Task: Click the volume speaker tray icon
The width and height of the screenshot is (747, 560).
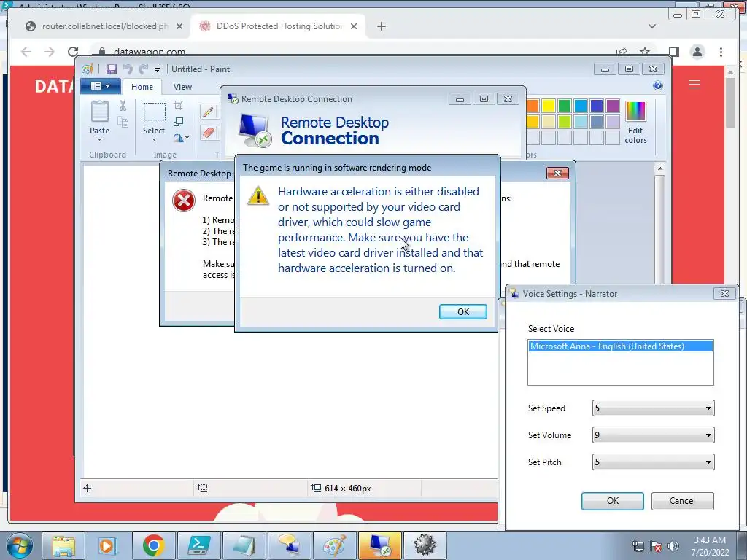Action: click(x=673, y=546)
